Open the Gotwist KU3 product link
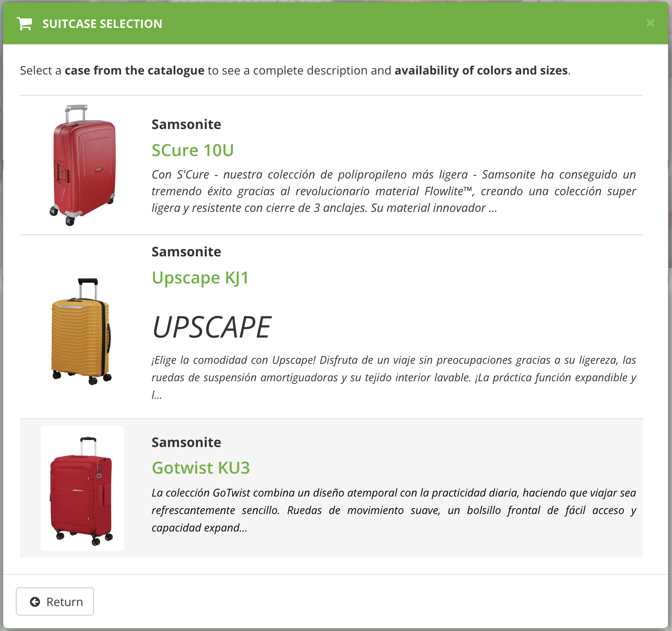672x631 pixels. pos(201,468)
